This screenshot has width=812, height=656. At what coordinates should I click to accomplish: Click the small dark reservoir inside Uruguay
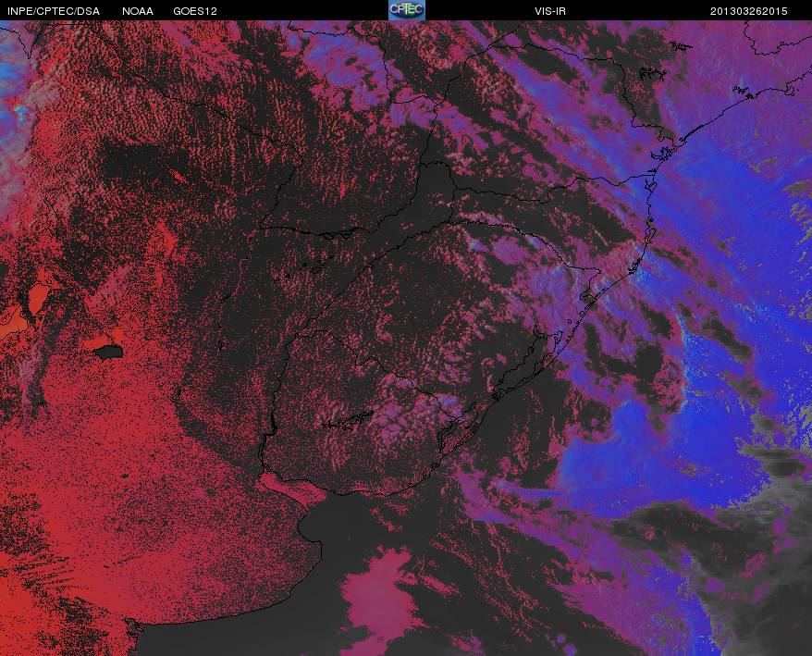point(348,420)
